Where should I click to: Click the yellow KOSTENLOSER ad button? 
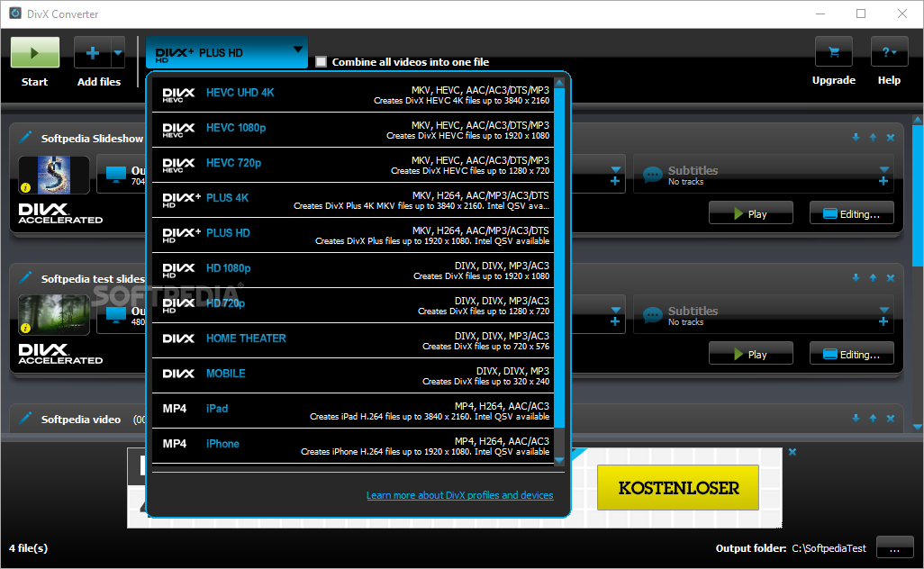677,488
